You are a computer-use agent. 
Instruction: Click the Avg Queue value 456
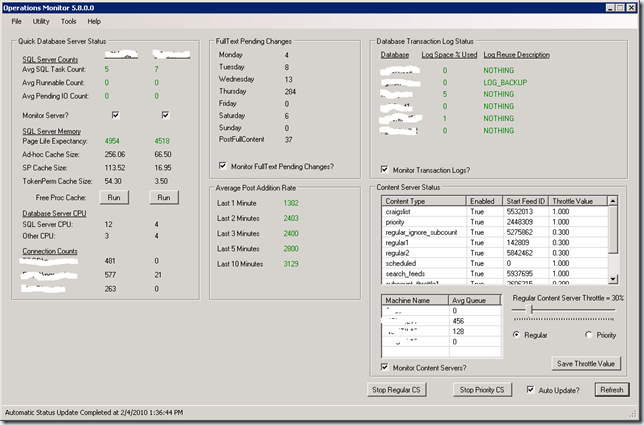click(x=458, y=321)
